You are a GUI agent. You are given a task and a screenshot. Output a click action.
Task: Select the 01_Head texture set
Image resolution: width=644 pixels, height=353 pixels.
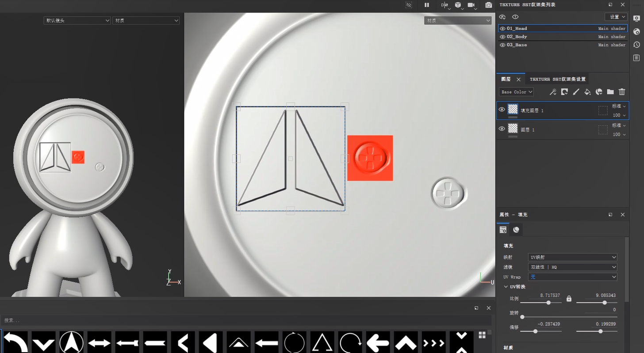[x=517, y=28]
